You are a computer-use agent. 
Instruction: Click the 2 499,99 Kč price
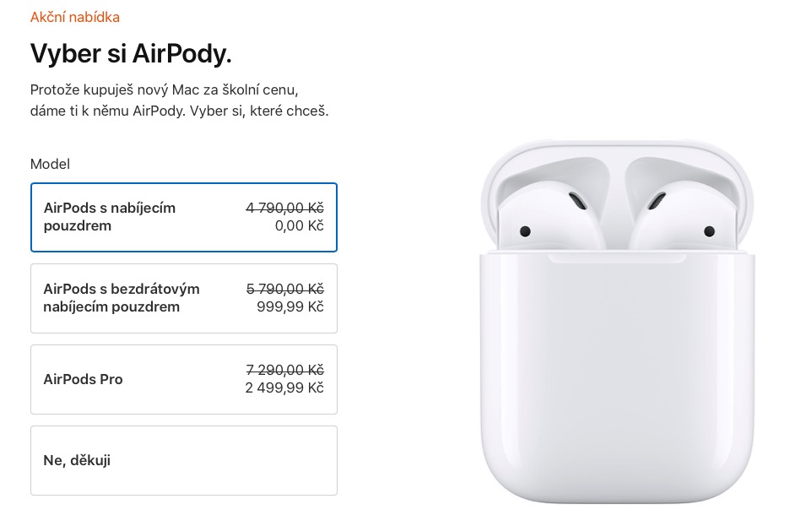[x=284, y=388]
